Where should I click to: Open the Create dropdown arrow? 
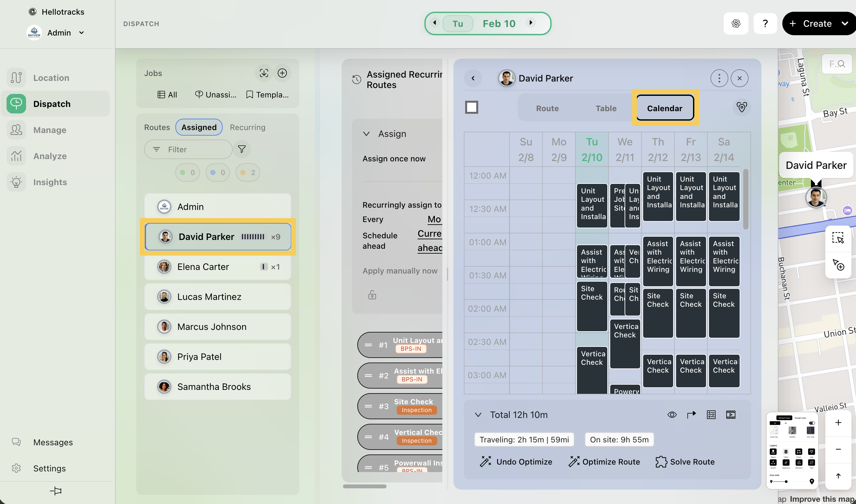(x=845, y=23)
